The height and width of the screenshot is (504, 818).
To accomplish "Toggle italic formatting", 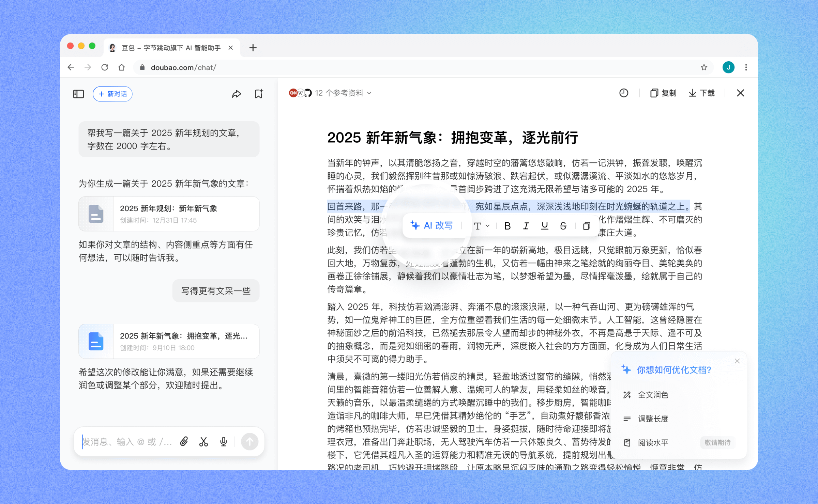I will tap(526, 226).
